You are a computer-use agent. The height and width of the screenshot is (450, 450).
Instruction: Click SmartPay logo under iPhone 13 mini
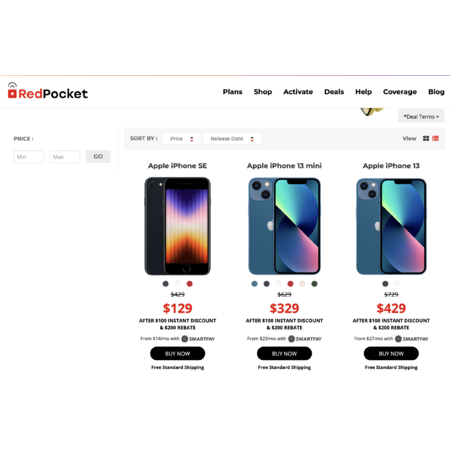[x=305, y=339]
